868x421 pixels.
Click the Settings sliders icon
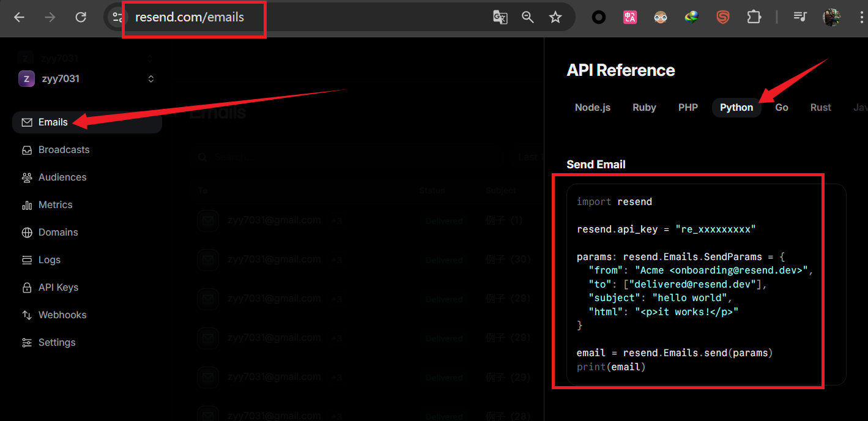(x=27, y=343)
